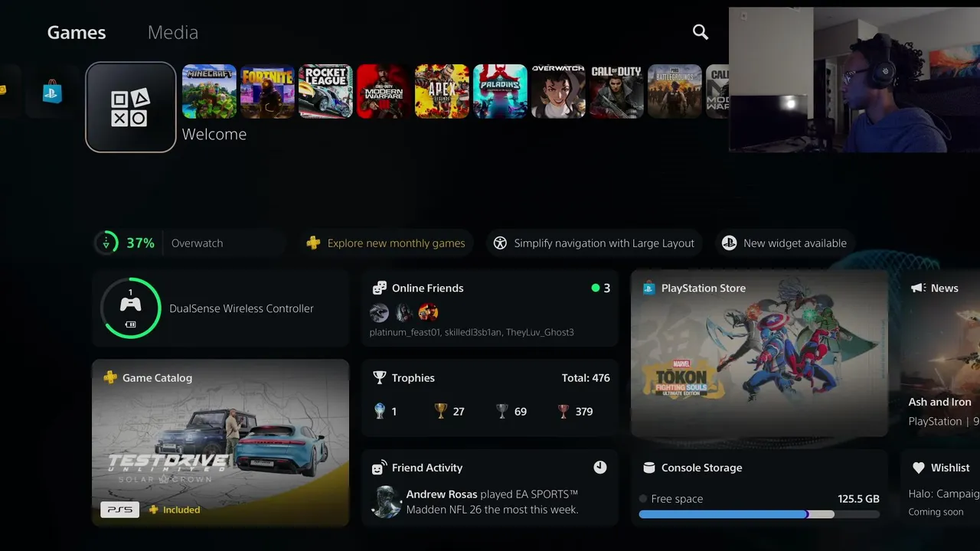Select the third online friend avatar
The image size is (980, 551).
click(429, 312)
